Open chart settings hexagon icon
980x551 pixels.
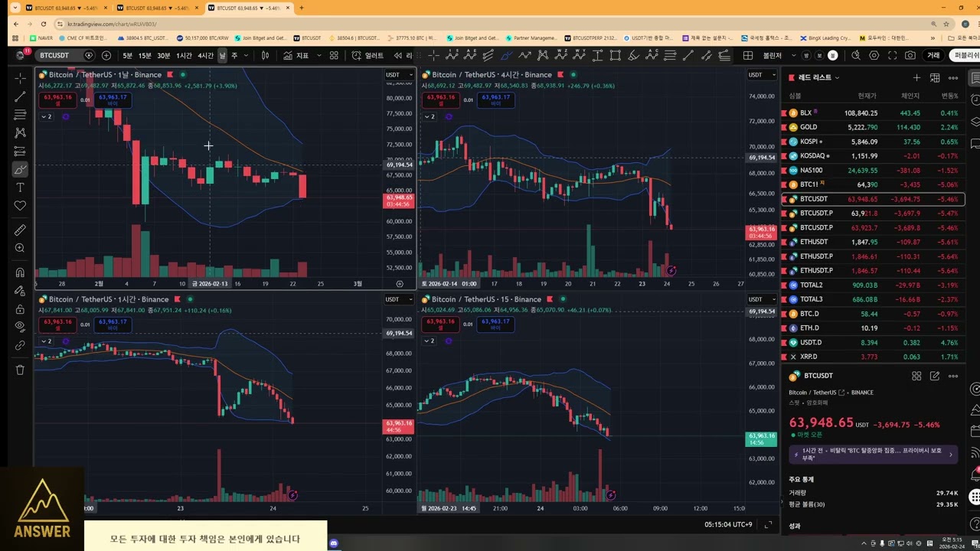[874, 55]
